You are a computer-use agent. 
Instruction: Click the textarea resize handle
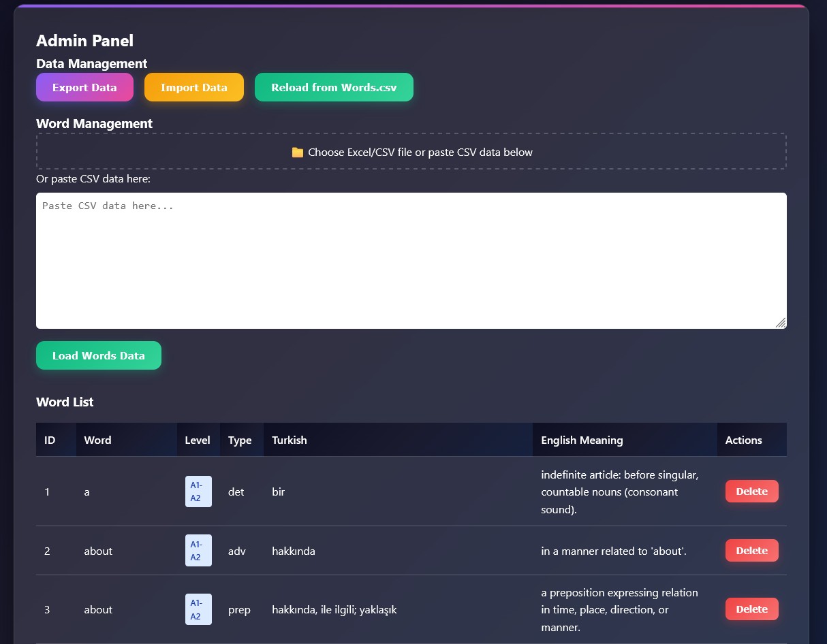[781, 323]
